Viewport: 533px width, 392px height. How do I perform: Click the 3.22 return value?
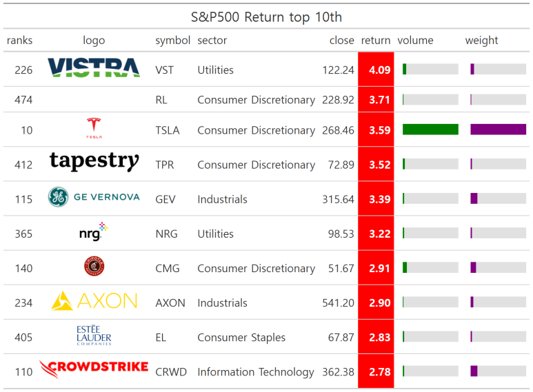[379, 234]
